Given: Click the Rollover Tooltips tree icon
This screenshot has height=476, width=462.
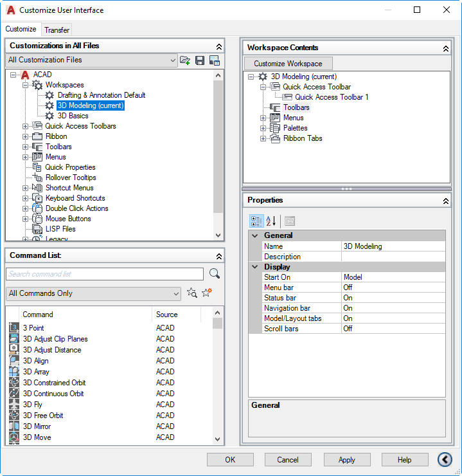Looking at the screenshot, I should pyautogui.click(x=37, y=178).
